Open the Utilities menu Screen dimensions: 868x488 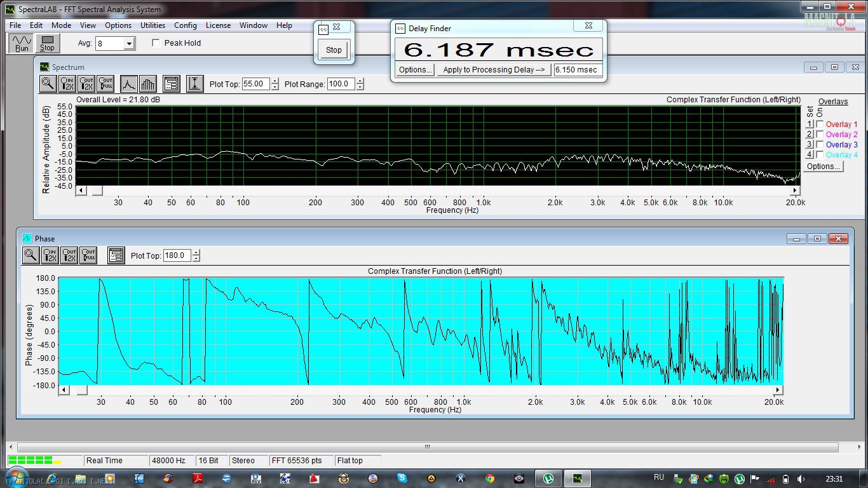pyautogui.click(x=153, y=25)
